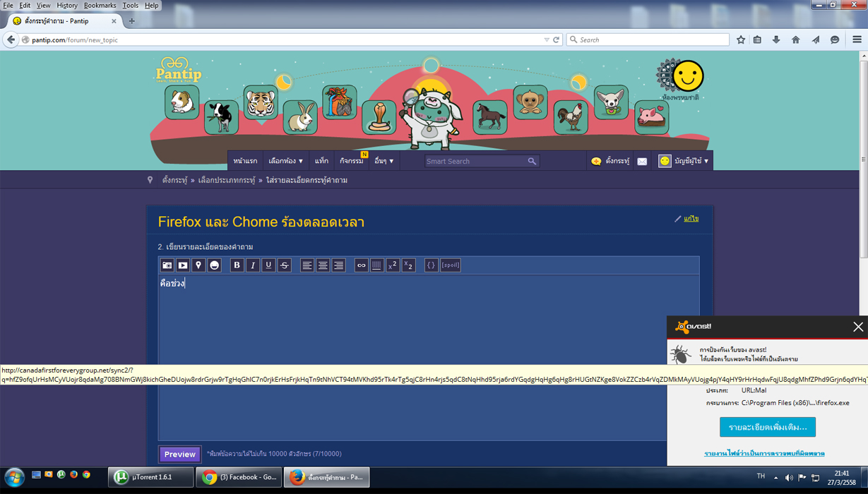Click รายละเอียดเพิ่มเติม button in avast popup
Screen dimensions: 868x494
point(768,427)
